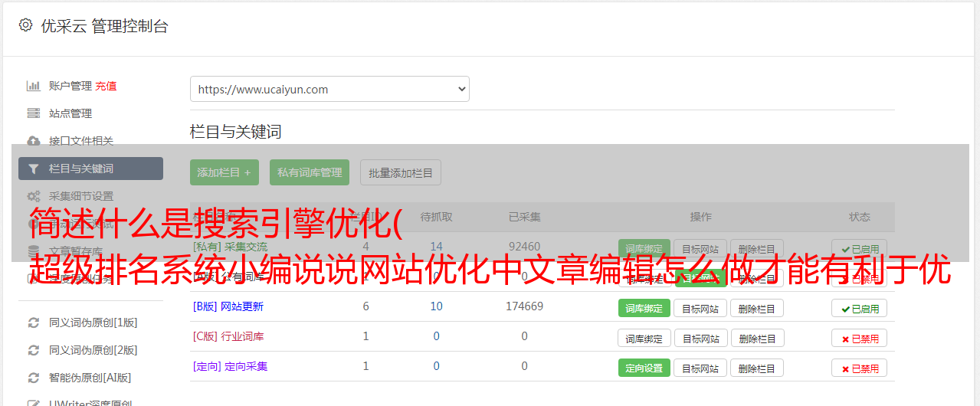Open 智能伪原创[AI版] in the sidebar
This screenshot has height=406, width=980.
[90, 378]
